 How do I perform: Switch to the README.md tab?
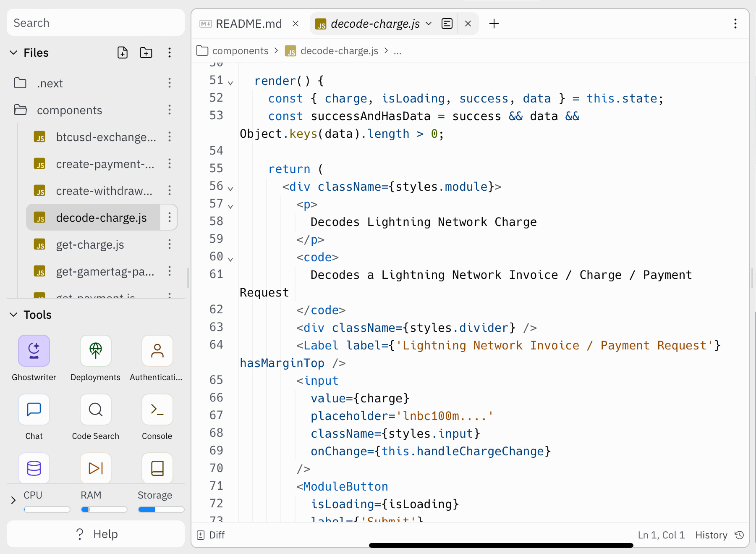coord(249,24)
